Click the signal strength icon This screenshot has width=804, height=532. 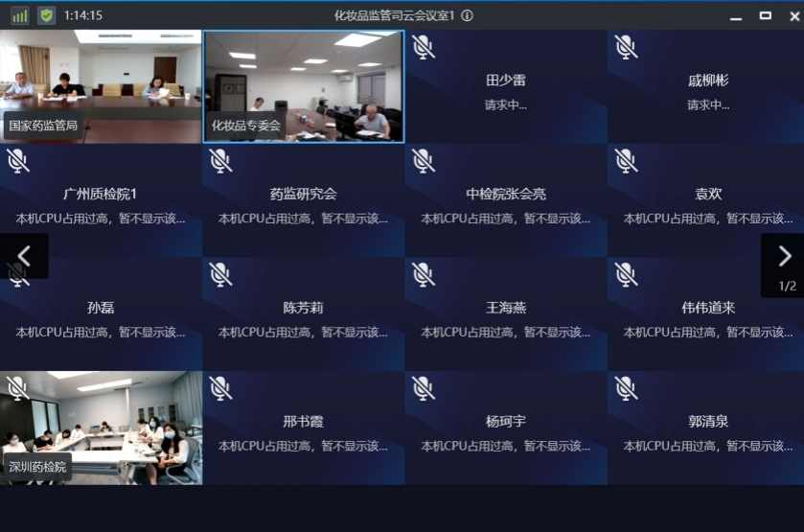[19, 15]
